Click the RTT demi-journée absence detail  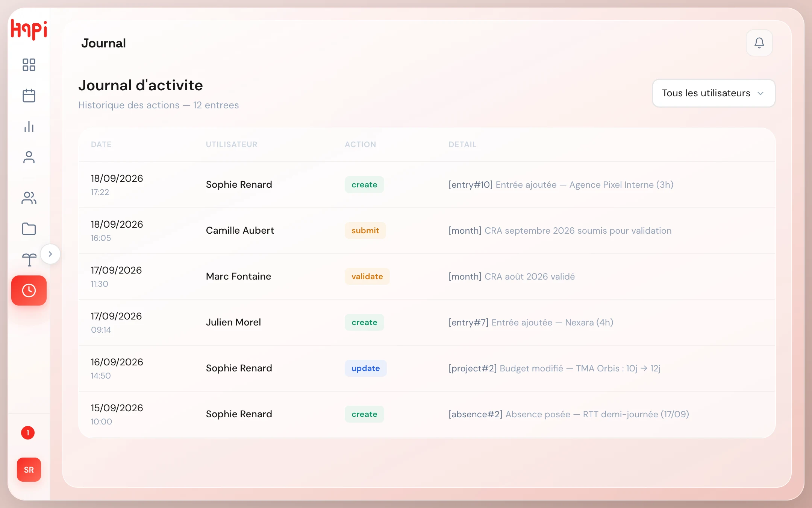[x=569, y=414]
